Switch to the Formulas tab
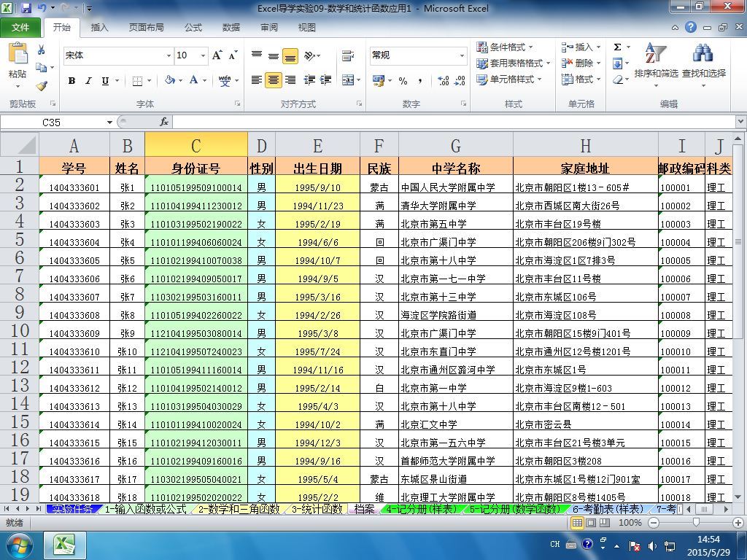 click(193, 28)
